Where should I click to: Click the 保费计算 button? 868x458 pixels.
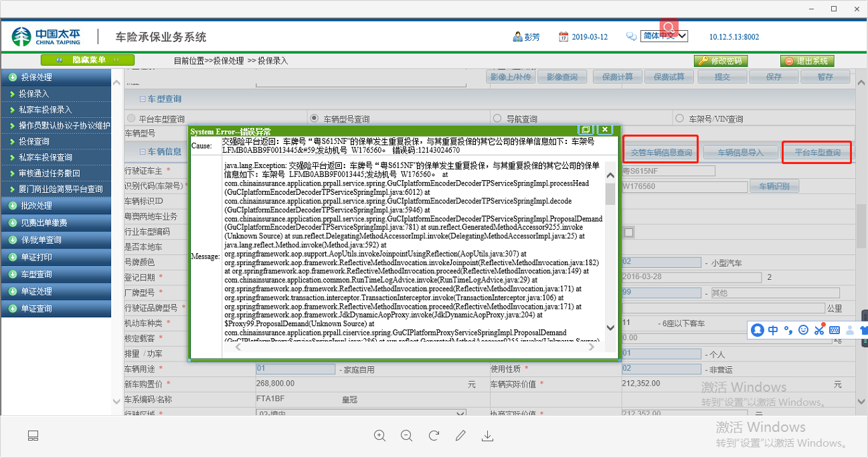616,77
